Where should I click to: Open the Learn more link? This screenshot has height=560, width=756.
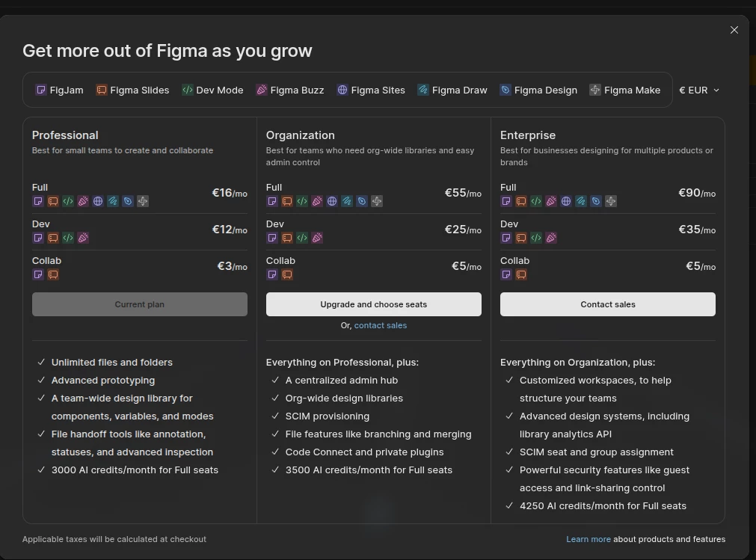click(588, 539)
